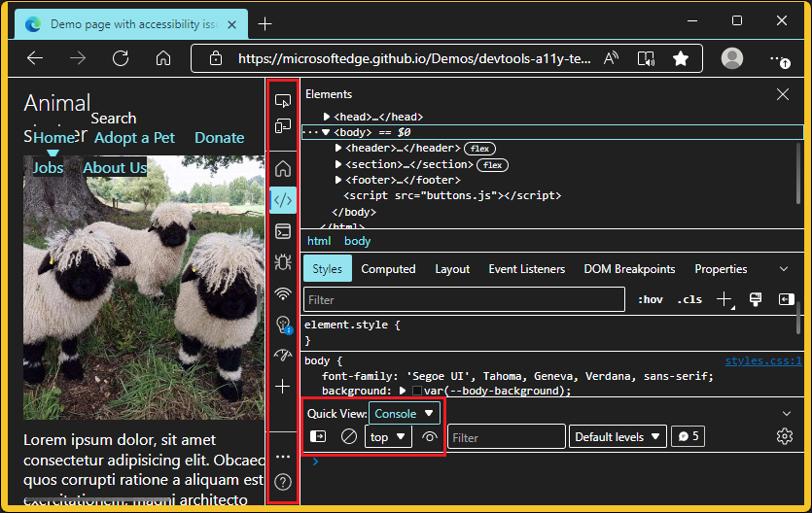Viewport: 812px width, 513px height.
Task: Refresh the page
Action: coord(121,58)
